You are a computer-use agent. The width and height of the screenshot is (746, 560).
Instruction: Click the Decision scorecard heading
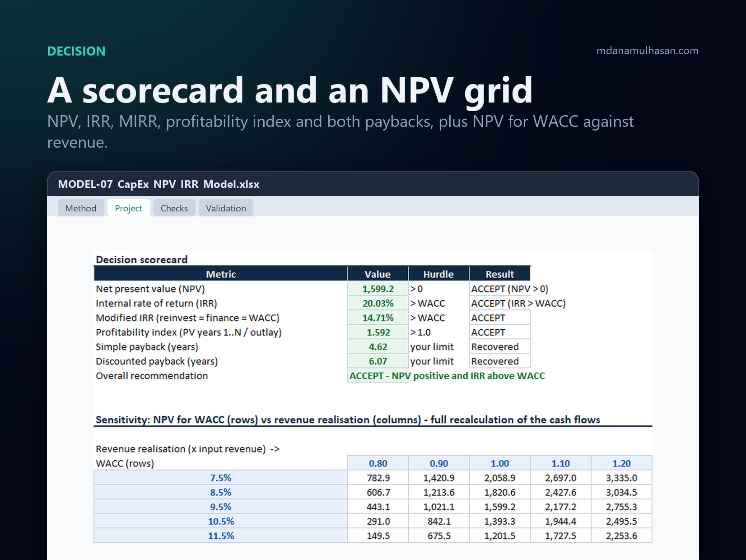tap(141, 260)
